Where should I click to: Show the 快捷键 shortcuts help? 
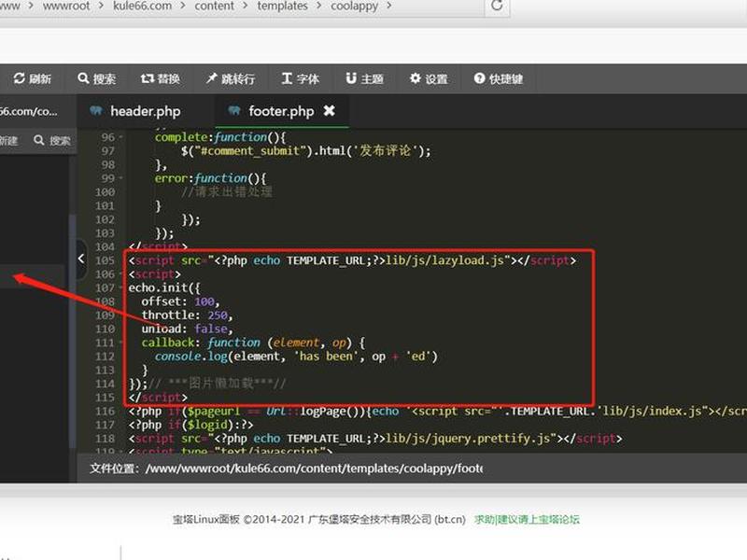(499, 78)
